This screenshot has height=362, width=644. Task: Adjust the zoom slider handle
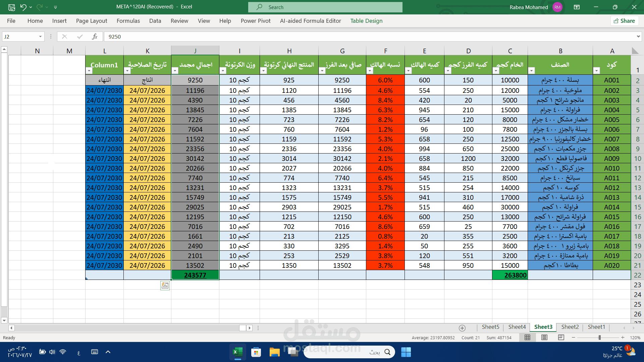599,338
